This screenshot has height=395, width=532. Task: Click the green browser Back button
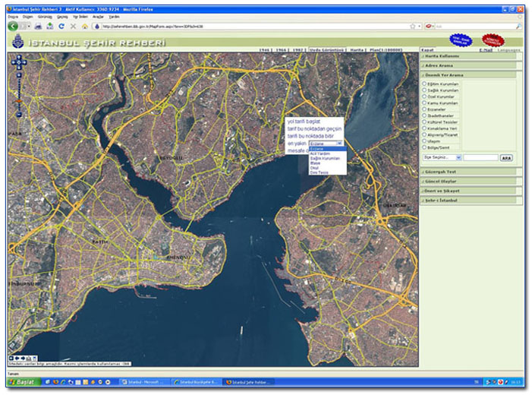13,26
